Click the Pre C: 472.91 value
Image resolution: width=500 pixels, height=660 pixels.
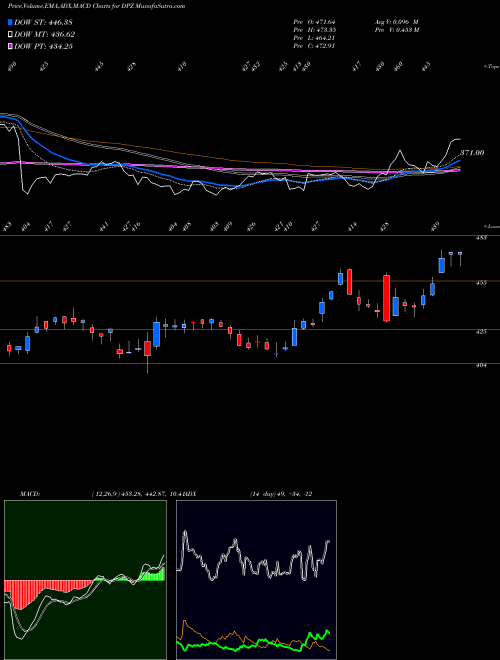point(314,46)
